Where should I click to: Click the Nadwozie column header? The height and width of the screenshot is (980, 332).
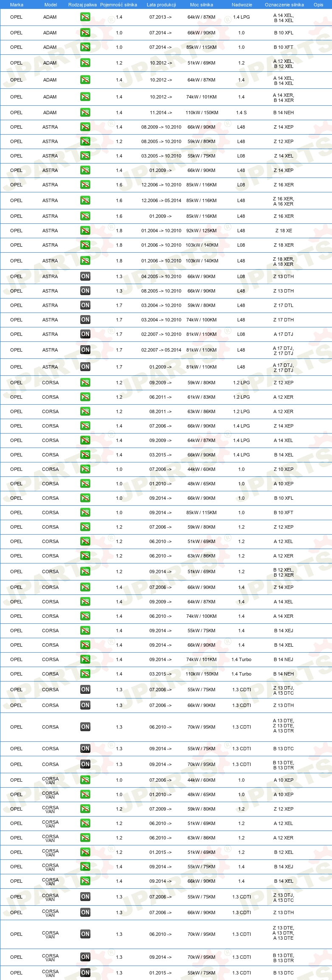tap(242, 5)
